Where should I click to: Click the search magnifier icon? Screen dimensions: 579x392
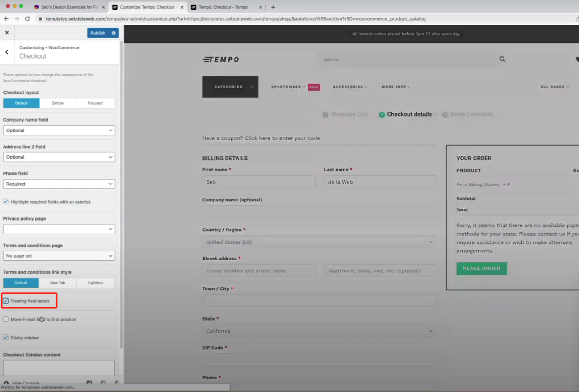pos(502,59)
